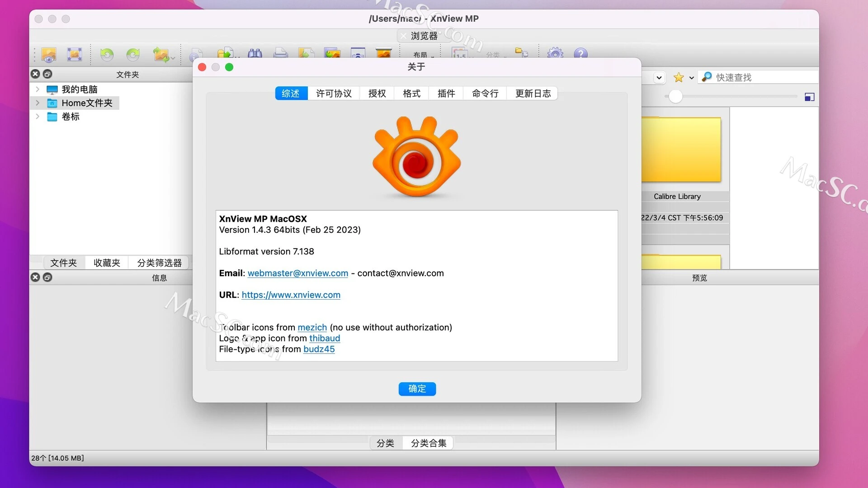868x488 pixels.
Task: Click the convert image toolbar icon
Action: pos(161,55)
